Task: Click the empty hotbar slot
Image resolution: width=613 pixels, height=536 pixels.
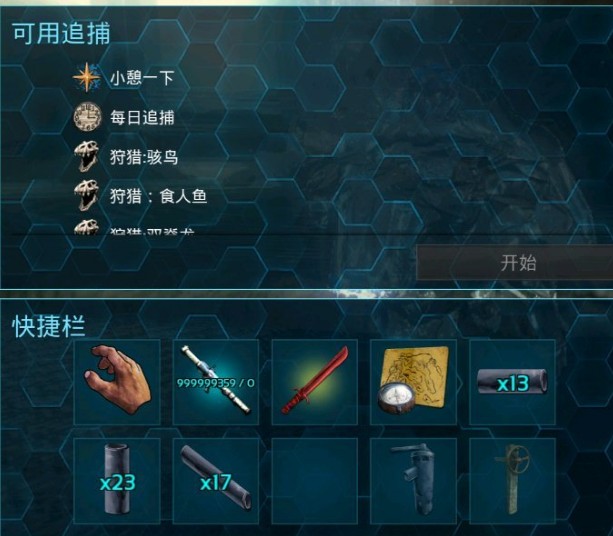Action: 315,481
